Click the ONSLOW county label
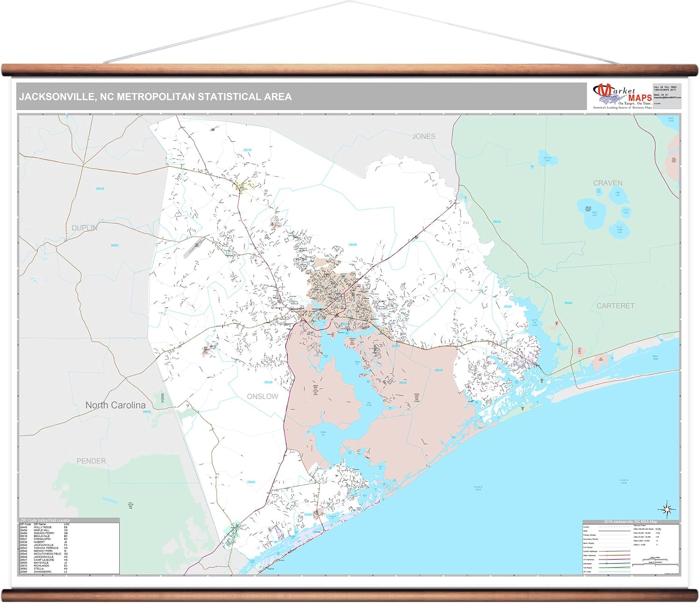The height and width of the screenshot is (603, 700). click(262, 396)
